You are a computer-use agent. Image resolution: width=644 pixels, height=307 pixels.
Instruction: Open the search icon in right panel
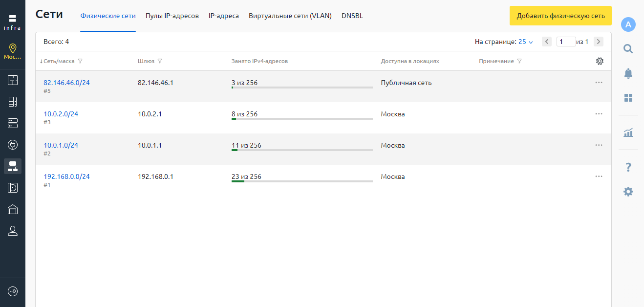[x=628, y=48]
